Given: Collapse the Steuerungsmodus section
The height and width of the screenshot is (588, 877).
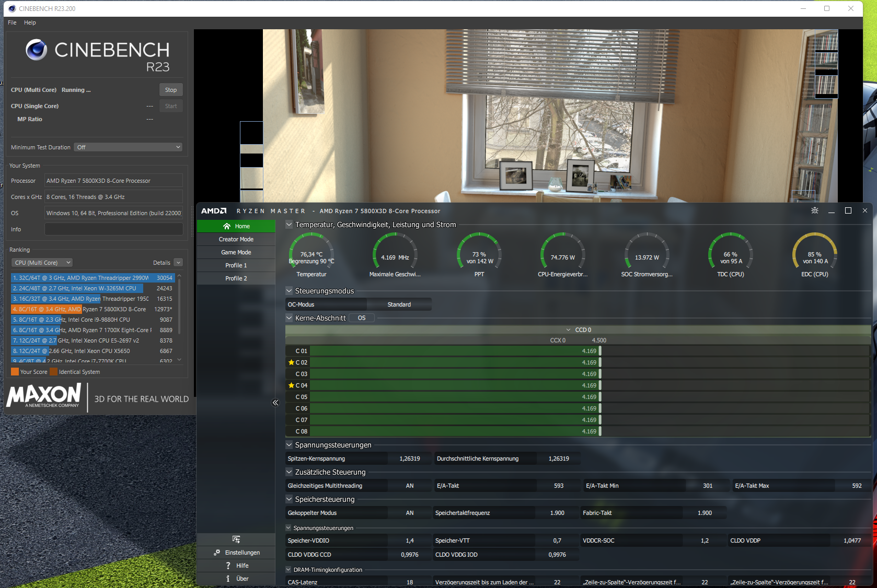Looking at the screenshot, I should (289, 291).
